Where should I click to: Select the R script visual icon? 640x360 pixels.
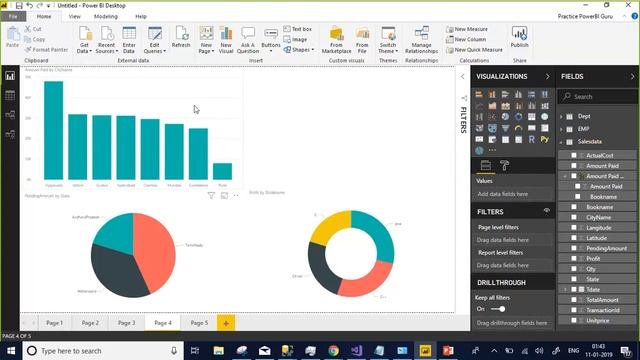pyautogui.click(x=531, y=140)
